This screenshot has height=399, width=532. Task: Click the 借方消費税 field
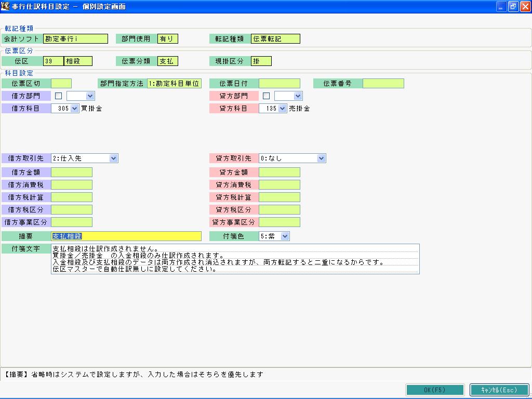pyautogui.click(x=72, y=185)
